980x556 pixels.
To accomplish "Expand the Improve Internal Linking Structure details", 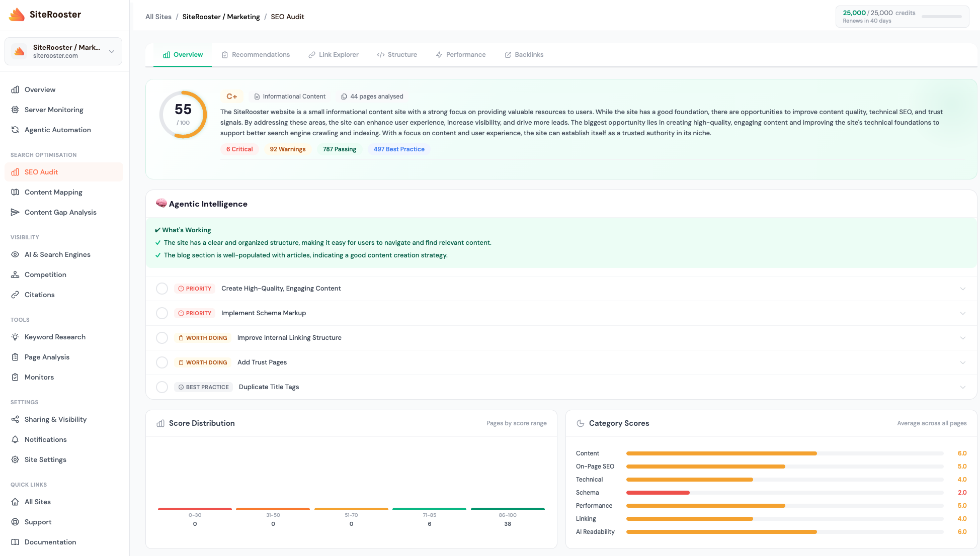I will point(962,338).
